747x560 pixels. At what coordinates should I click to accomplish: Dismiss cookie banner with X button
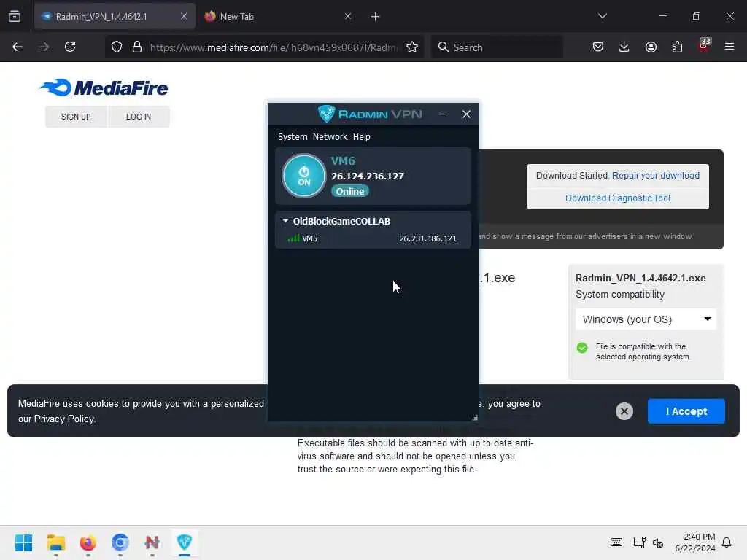(624, 411)
